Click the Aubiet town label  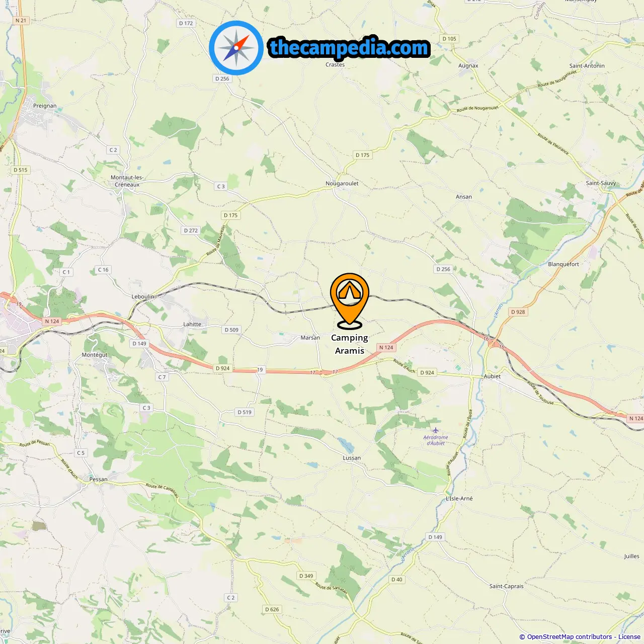click(492, 376)
